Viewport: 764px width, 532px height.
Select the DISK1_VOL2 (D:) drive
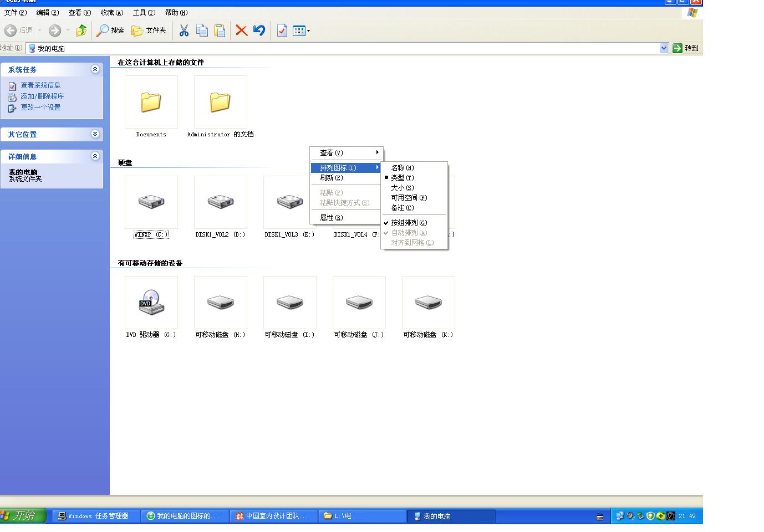(x=220, y=207)
